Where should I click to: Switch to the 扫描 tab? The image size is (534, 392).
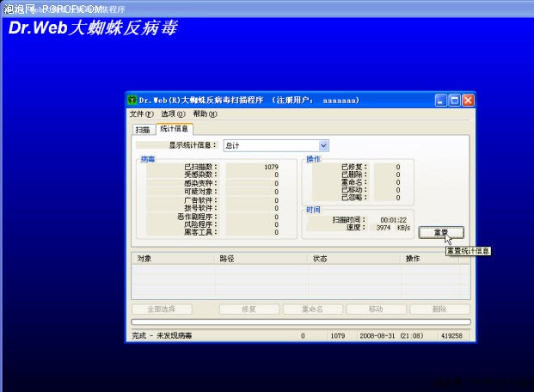(x=143, y=130)
